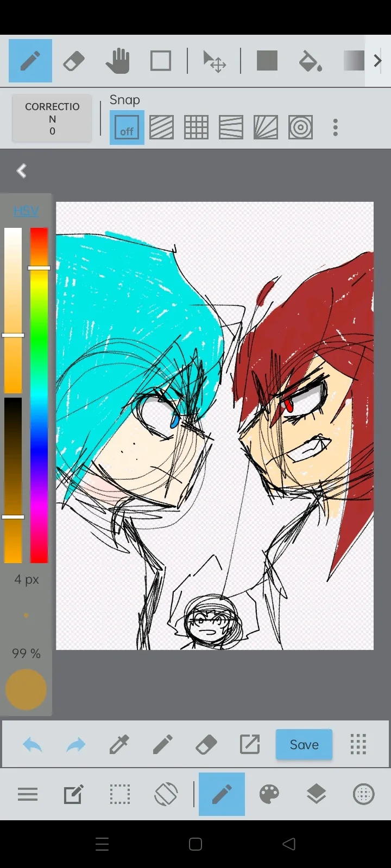Go to Android home screen
Image resolution: width=391 pixels, height=868 pixels.
pyautogui.click(x=195, y=844)
